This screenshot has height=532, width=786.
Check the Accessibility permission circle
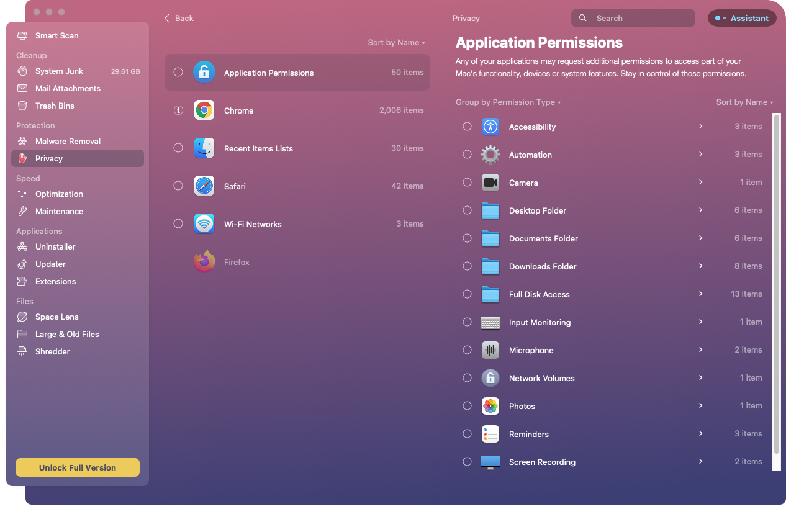[x=467, y=126]
